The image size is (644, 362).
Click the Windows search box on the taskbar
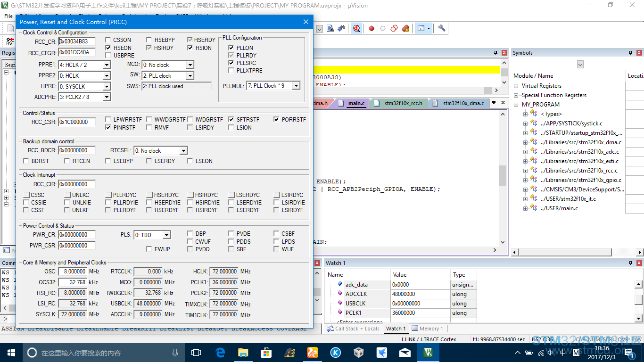pos(103,352)
